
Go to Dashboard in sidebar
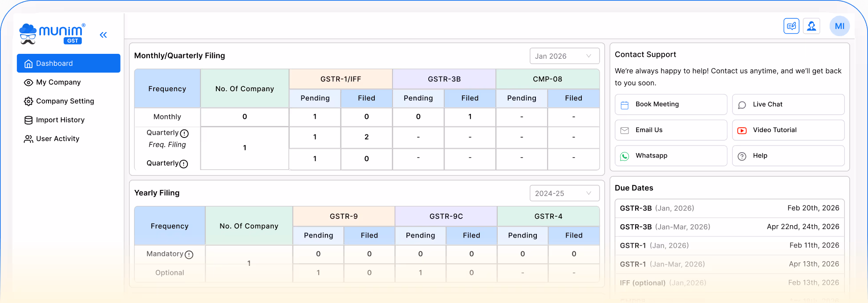tap(69, 63)
